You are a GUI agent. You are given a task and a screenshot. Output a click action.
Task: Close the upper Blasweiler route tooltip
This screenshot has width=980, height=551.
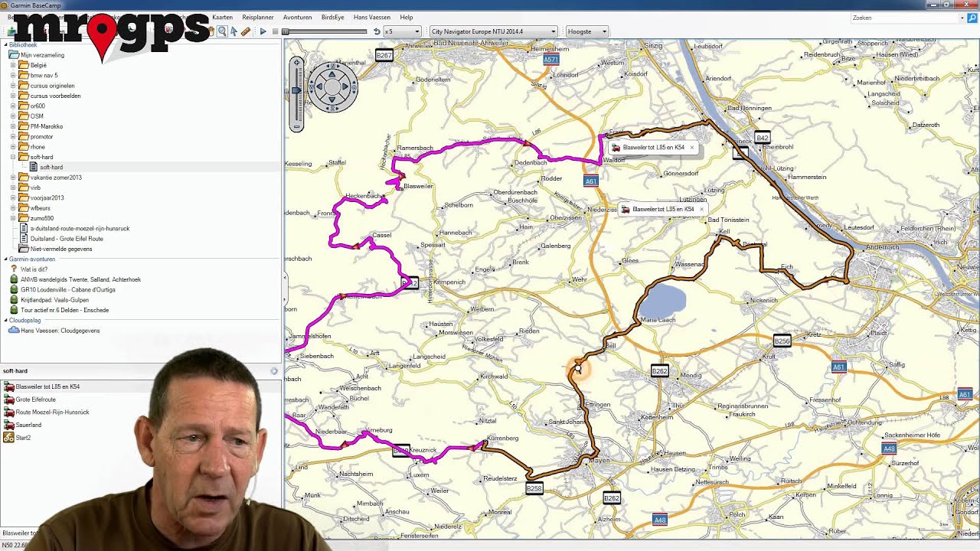[691, 148]
